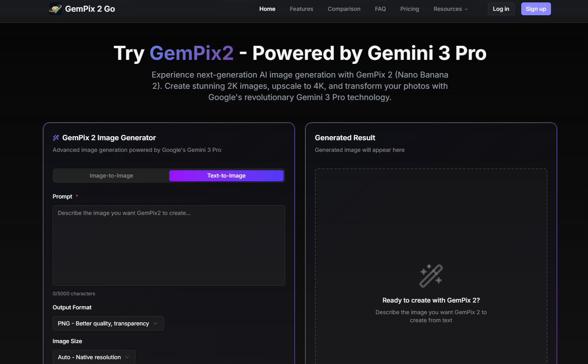Image resolution: width=588 pixels, height=364 pixels.
Task: Click inside the prompt description textarea
Action: [x=169, y=245]
